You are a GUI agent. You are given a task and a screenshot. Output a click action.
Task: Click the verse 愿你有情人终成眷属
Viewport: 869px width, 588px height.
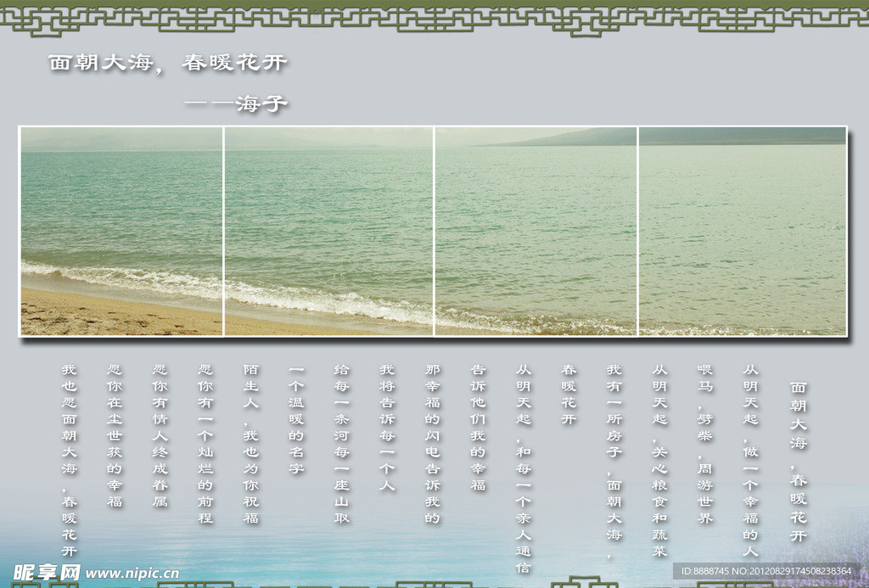[x=160, y=436]
